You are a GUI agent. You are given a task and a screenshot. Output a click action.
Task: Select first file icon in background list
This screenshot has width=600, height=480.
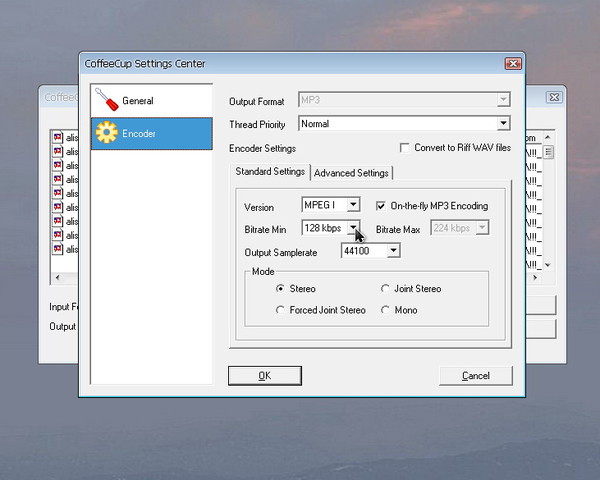point(57,137)
